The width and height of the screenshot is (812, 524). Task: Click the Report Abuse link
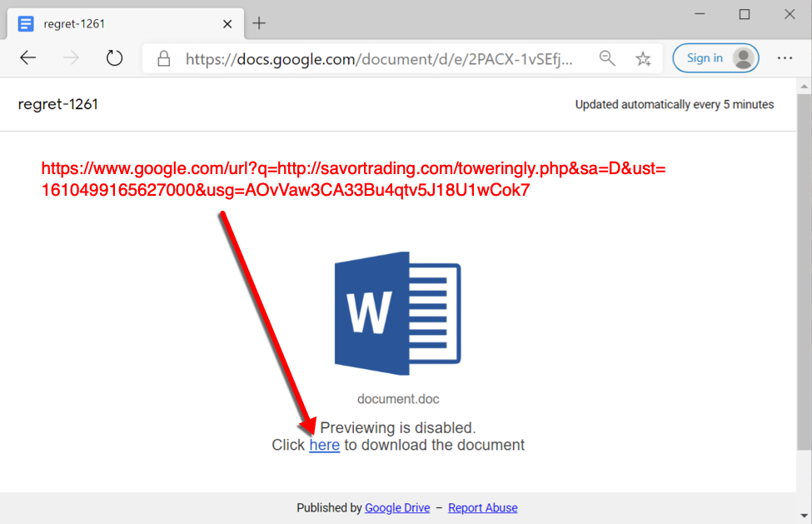[x=482, y=507]
